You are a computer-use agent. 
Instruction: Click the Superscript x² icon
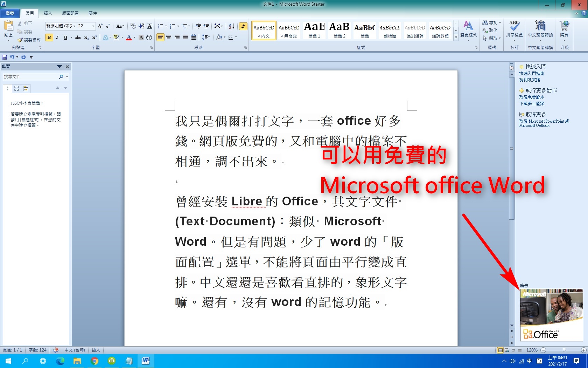(94, 38)
